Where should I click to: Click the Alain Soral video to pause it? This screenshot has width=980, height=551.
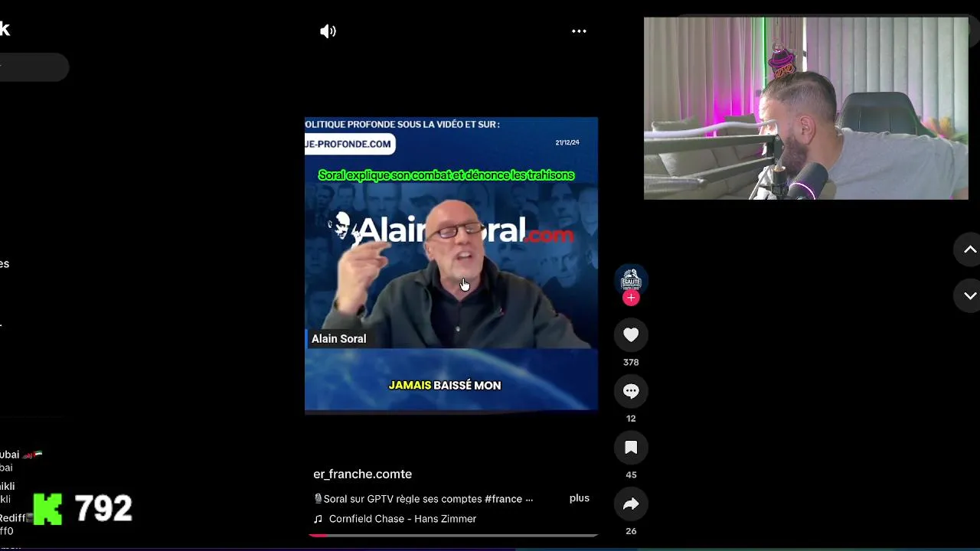(x=451, y=264)
